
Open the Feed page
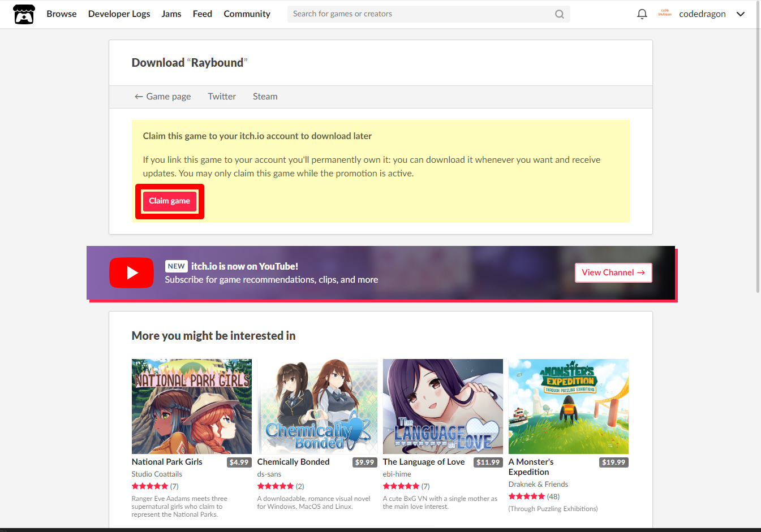(203, 14)
